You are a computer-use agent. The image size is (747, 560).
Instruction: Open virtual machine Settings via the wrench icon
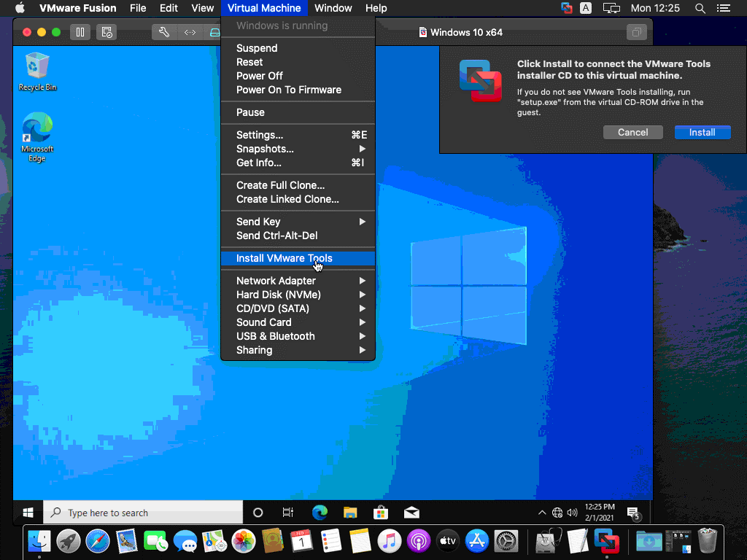164,32
